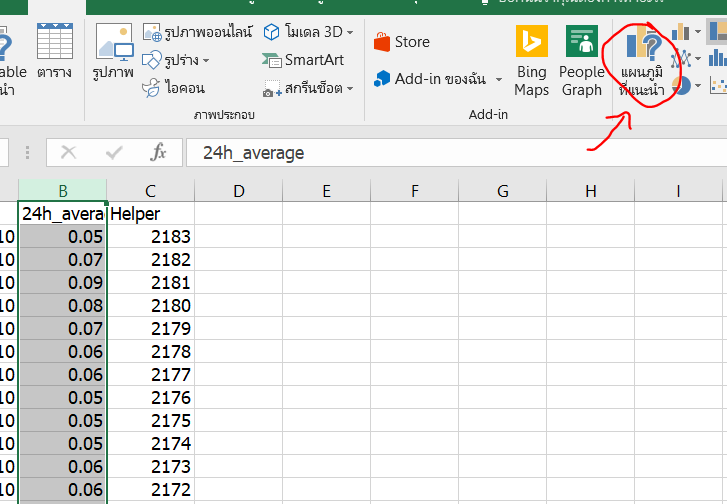Open the My Add-ins dropdown arrow
Viewport: 727px width, 504px height.
tap(498, 79)
